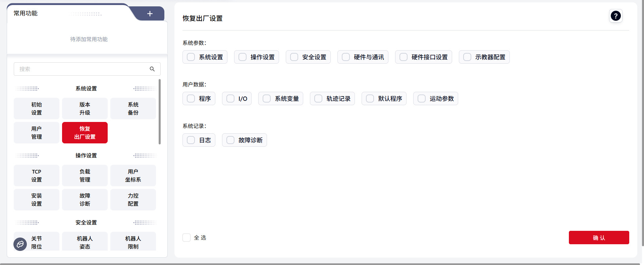Click the 搜索 input field

click(80, 69)
